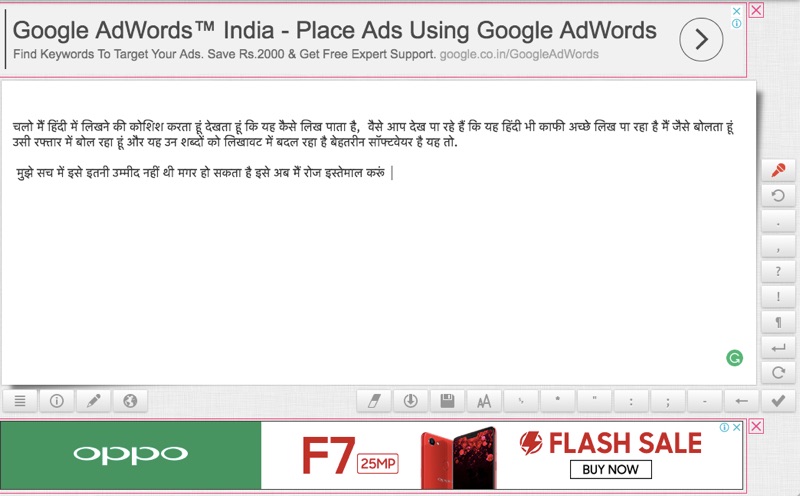The width and height of the screenshot is (800, 496).
Task: Open the globe language button
Action: coord(130,401)
